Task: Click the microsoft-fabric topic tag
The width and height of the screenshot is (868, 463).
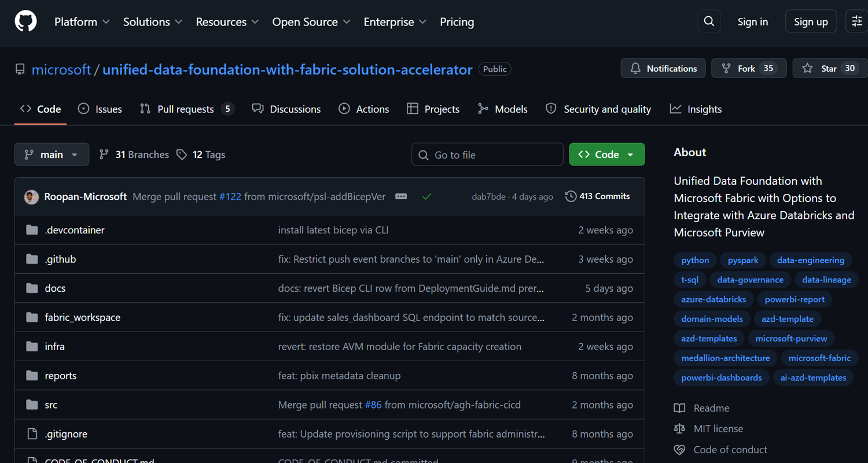Action: pos(819,358)
